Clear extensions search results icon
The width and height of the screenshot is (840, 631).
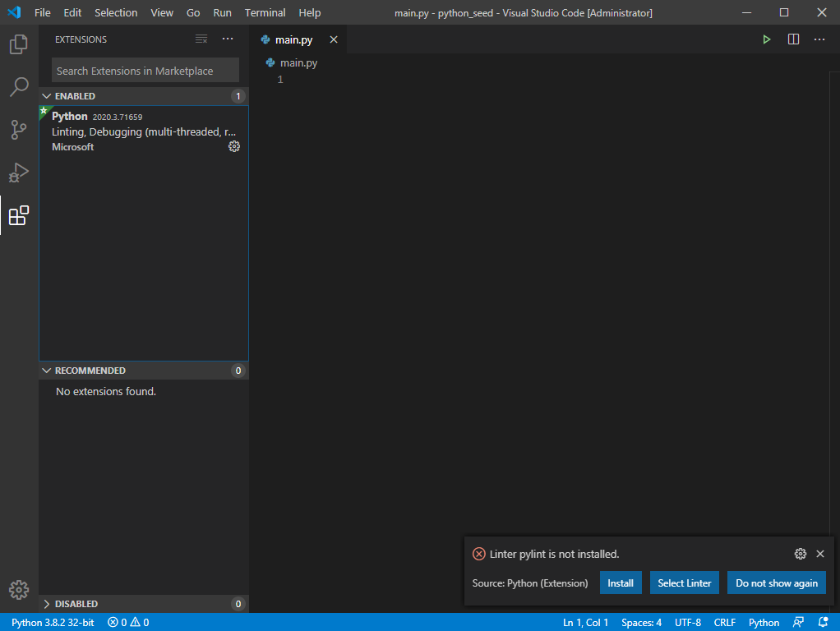coord(201,39)
